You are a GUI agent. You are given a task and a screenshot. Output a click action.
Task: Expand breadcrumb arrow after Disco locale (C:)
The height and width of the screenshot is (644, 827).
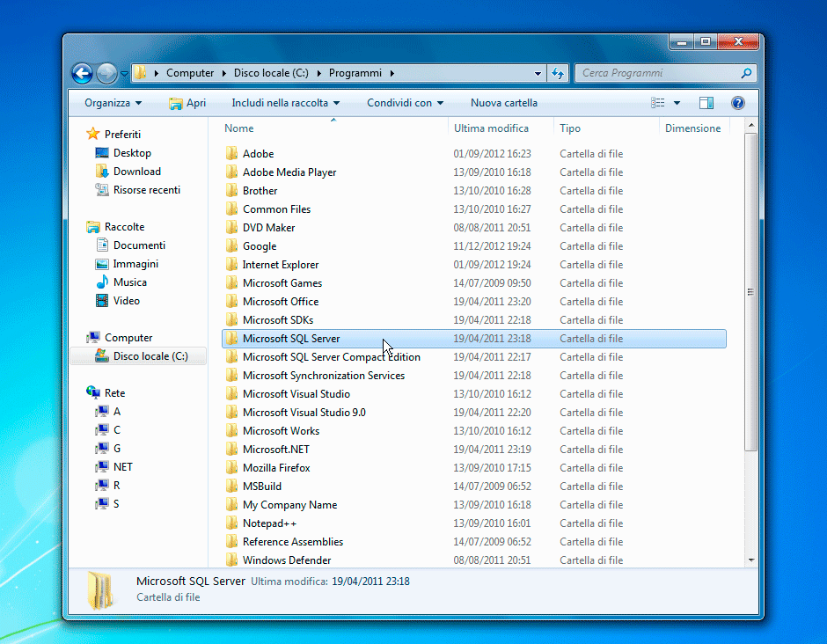[318, 73]
